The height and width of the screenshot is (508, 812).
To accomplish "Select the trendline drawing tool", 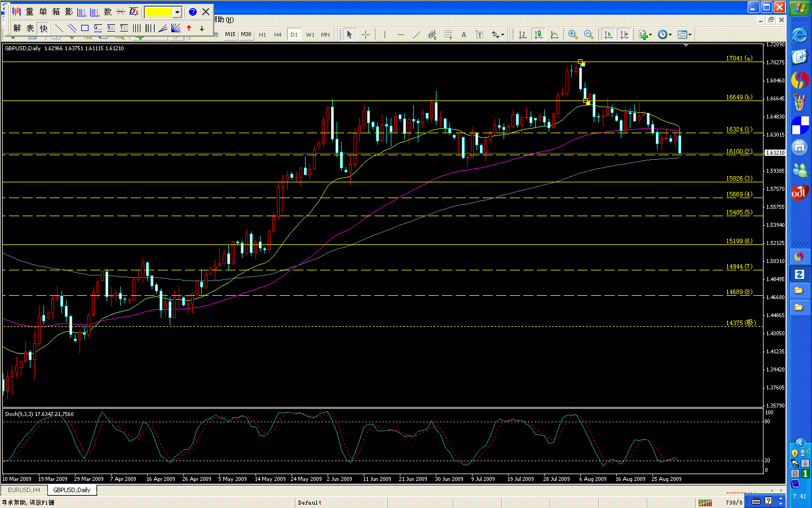I will [x=416, y=34].
